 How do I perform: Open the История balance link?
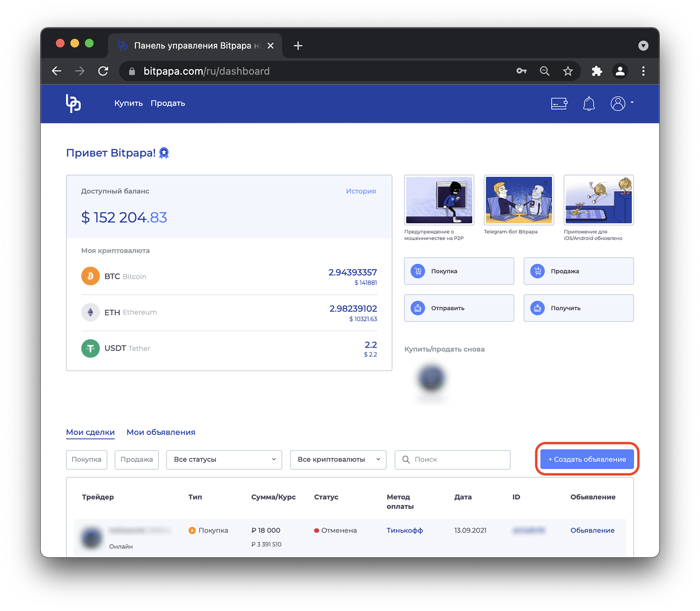coord(361,191)
